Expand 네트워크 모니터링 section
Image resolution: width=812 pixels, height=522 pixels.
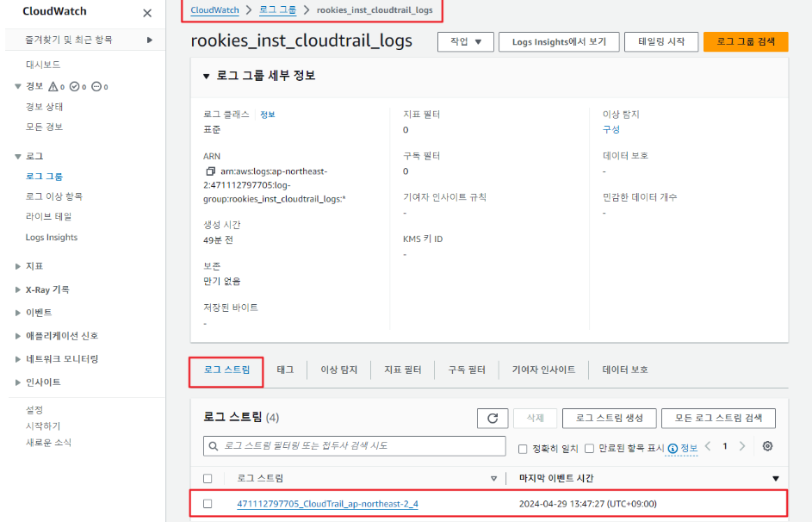coord(18,359)
